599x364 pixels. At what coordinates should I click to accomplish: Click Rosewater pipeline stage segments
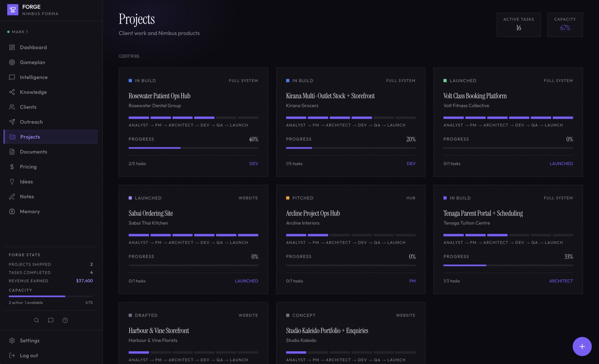tap(193, 118)
